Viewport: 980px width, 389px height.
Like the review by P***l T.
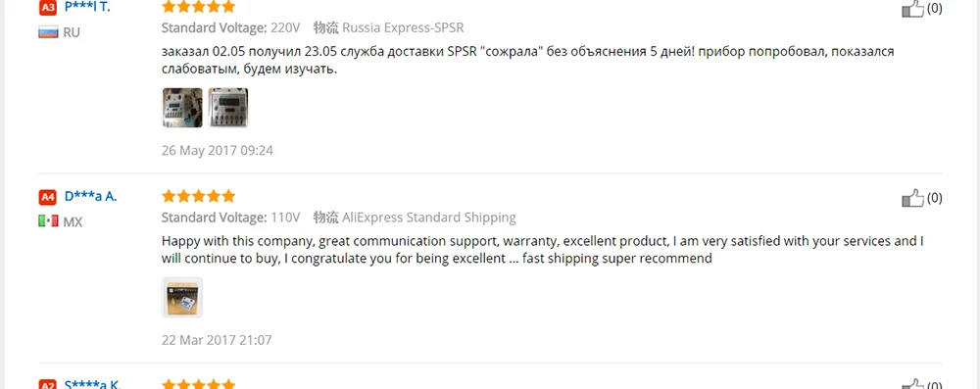click(x=912, y=8)
